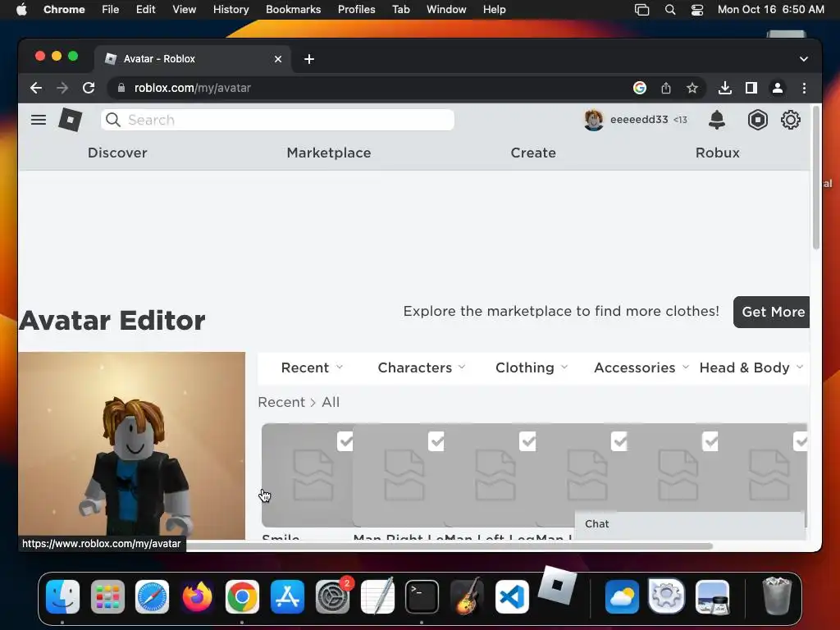
Task: Toggle the checkbox on Man Right Leg item
Action: click(436, 441)
